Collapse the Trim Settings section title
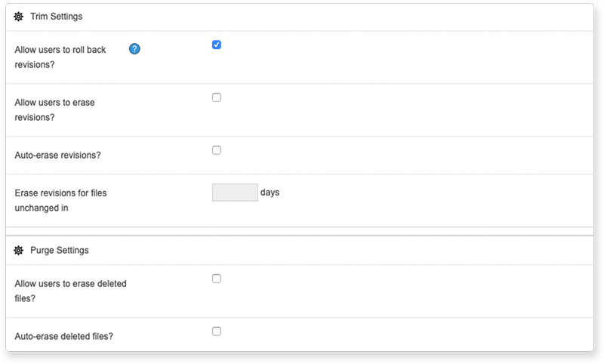 coord(56,17)
